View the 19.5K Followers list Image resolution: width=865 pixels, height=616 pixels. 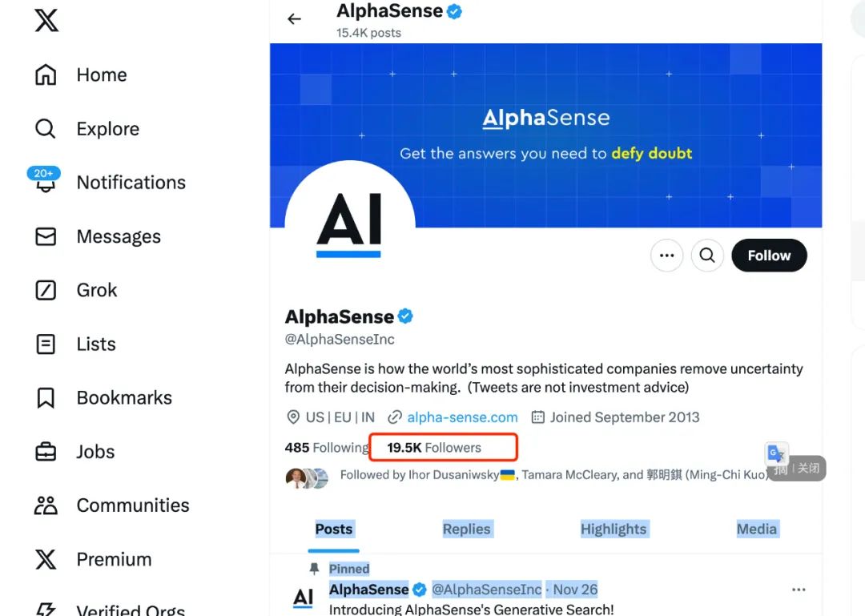click(x=434, y=448)
